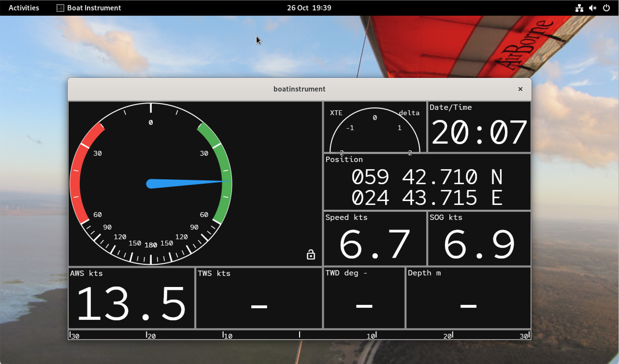Click the muted volume icon in top bar
The width and height of the screenshot is (619, 364).
593,8
